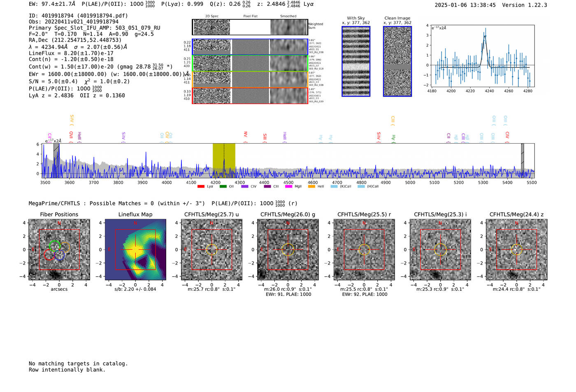Open the CFHTLS/Meg(24.4) z-band cutout
This screenshot has height=392, width=576.
pyautogui.click(x=517, y=250)
